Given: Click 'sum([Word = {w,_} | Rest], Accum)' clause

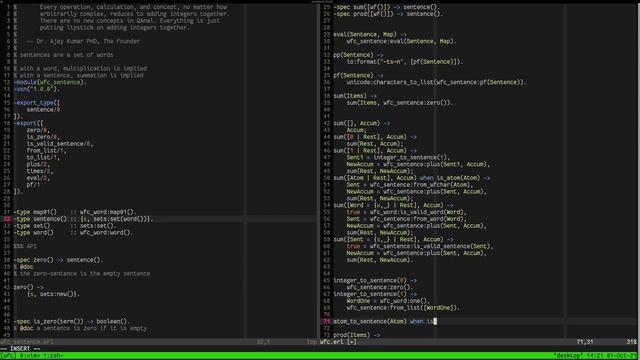Looking at the screenshot, I should click(x=393, y=205).
